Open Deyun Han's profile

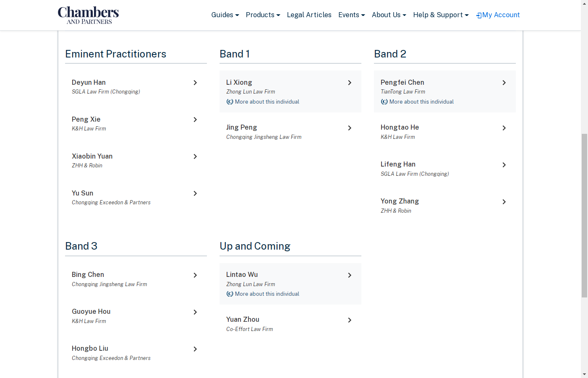pyautogui.click(x=89, y=82)
